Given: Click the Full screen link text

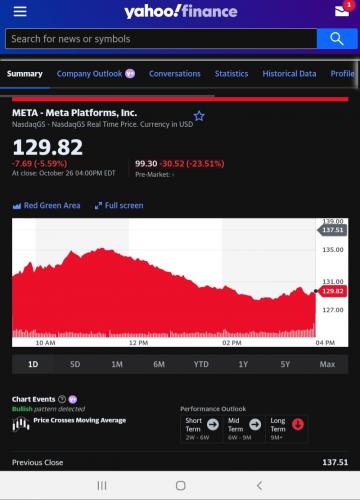Looking at the screenshot, I should pyautogui.click(x=124, y=206).
